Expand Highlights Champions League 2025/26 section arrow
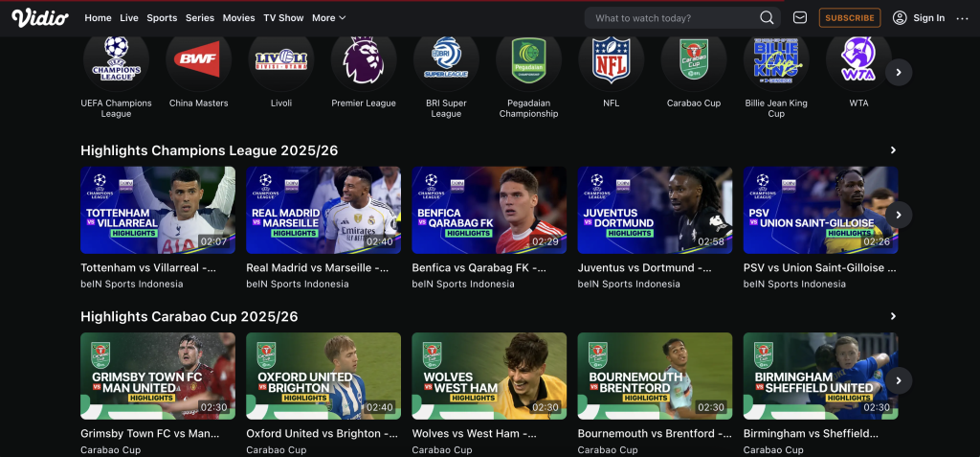 (x=893, y=150)
